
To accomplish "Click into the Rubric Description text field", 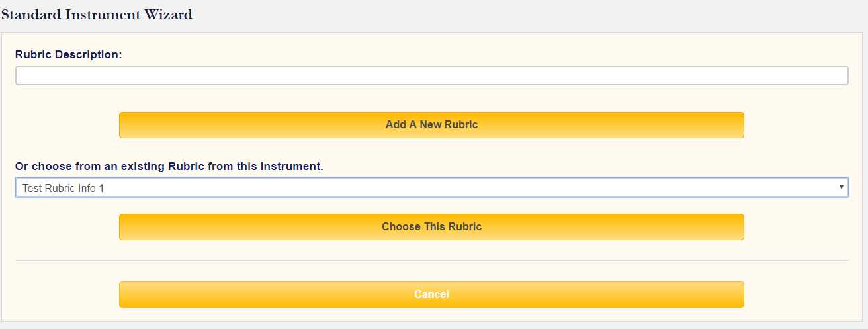I will pos(431,75).
